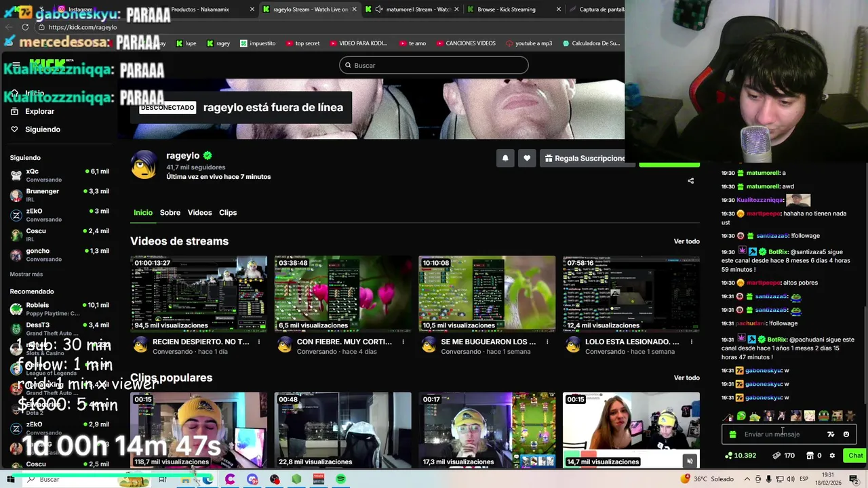This screenshot has width=868, height=488.
Task: Open options menu for LOLO ESTA LESIONADO video
Action: tap(691, 342)
